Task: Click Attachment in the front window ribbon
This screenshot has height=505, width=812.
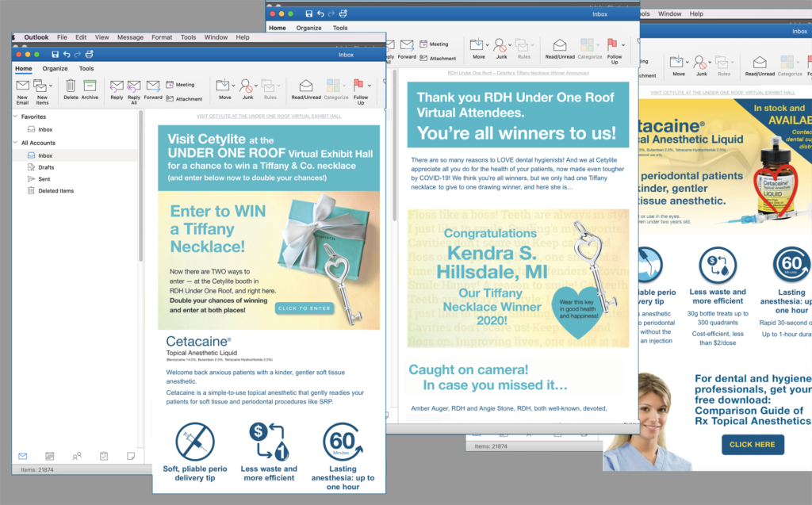Action: tap(184, 98)
